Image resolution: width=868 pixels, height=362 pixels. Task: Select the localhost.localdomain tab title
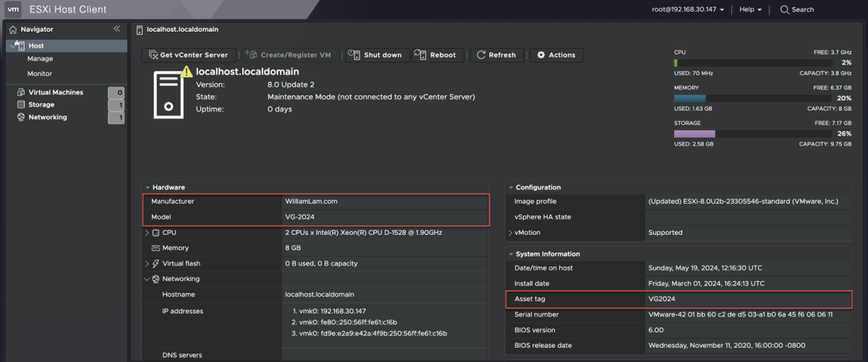tap(182, 30)
